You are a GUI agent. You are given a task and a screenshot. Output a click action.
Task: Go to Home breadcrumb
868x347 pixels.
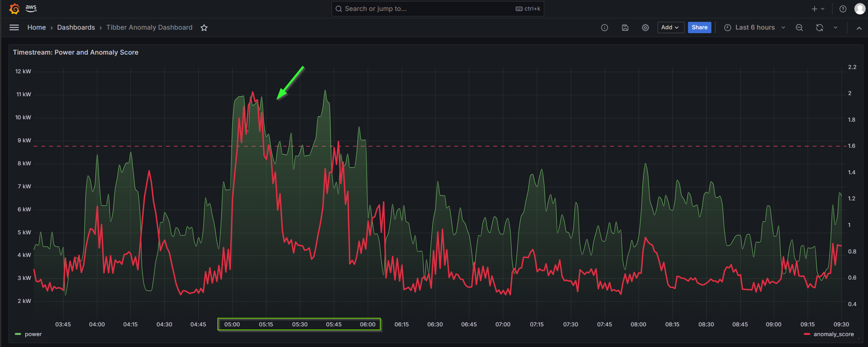click(37, 27)
